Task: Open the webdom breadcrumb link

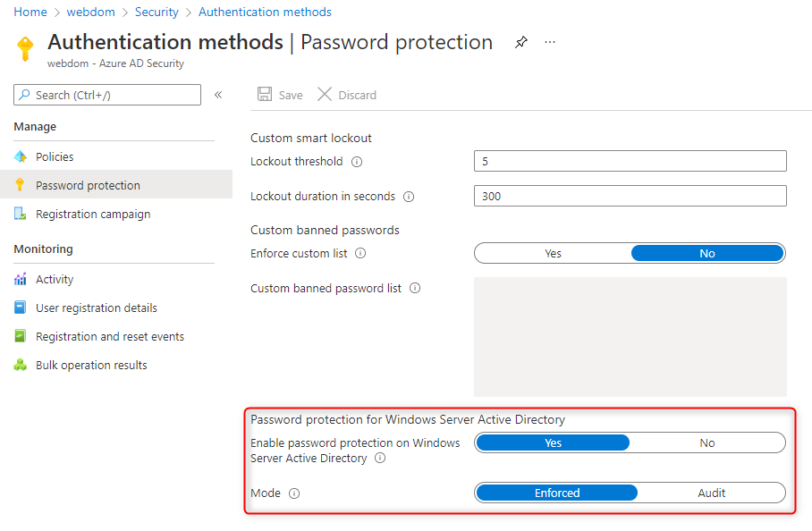Action: (90, 12)
